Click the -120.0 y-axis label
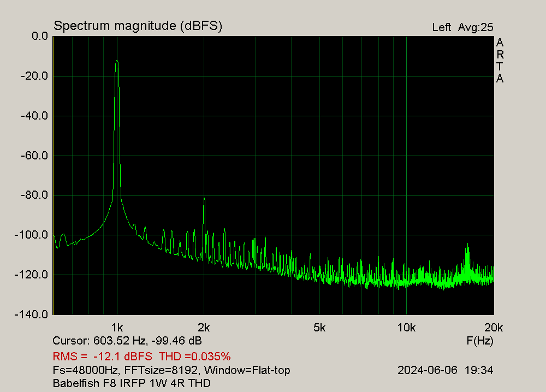Viewport: 546px width, 392px height. coord(31,275)
